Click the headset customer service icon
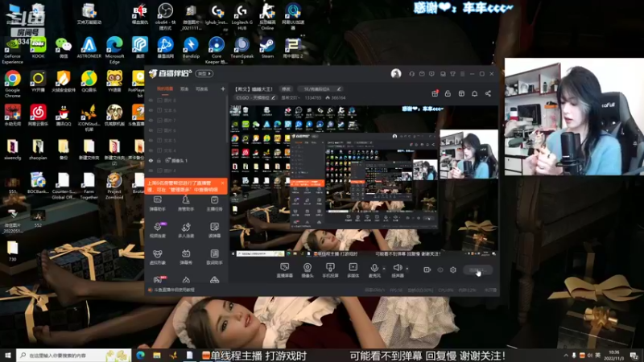This screenshot has height=362, width=644. click(x=411, y=74)
